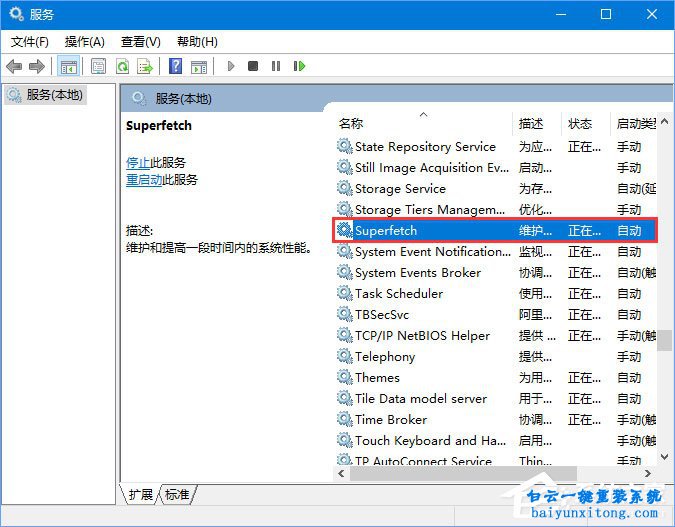The height and width of the screenshot is (527, 675).
Task: Click the show/hide action pane icon
Action: [199, 67]
